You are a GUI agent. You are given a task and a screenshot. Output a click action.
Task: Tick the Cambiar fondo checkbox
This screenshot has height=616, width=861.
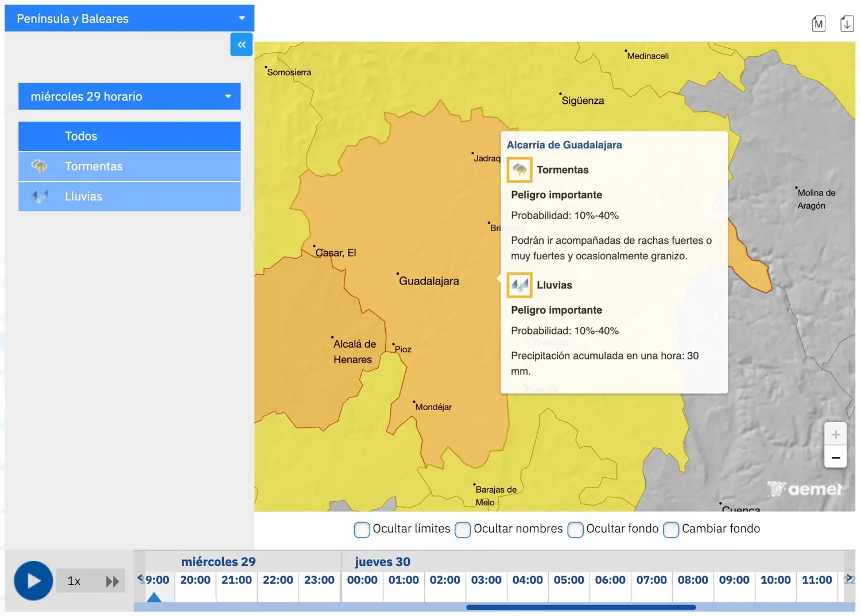click(671, 529)
